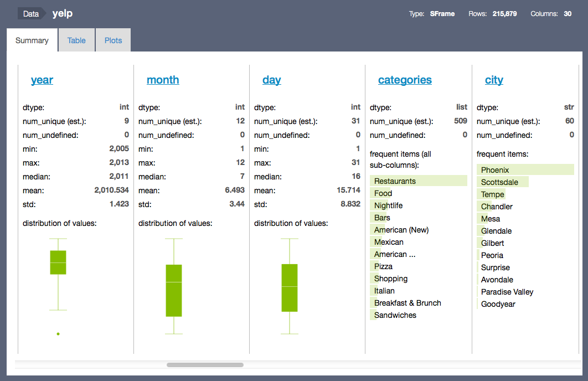Click the city column heading link
Screen dimensions: 588x381
tap(494, 80)
